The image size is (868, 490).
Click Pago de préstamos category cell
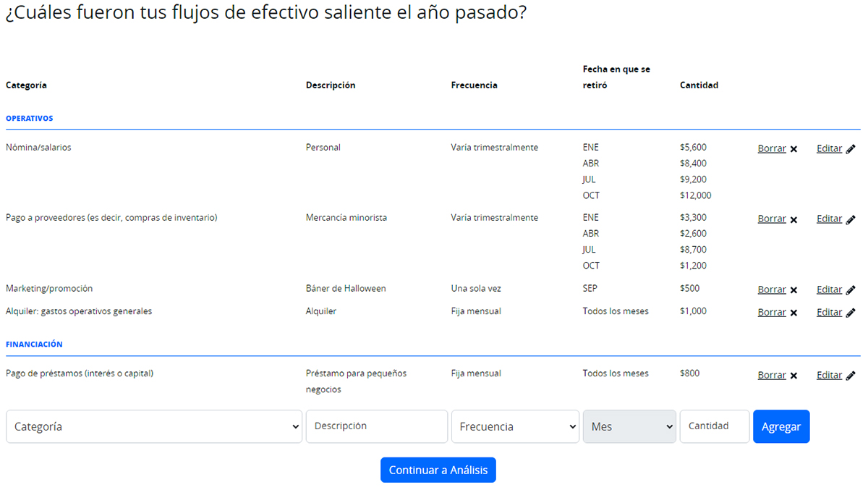coord(80,373)
